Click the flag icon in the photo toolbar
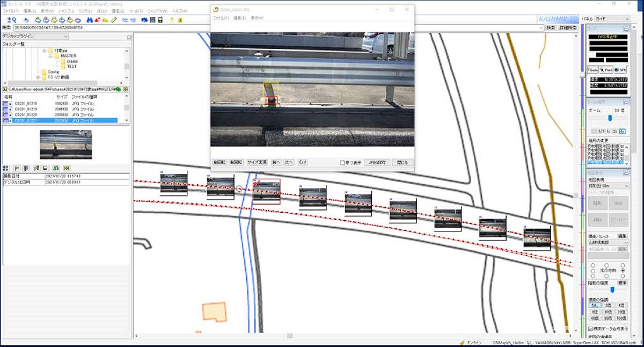Viewport: 644px width, 347px height. click(x=17, y=168)
